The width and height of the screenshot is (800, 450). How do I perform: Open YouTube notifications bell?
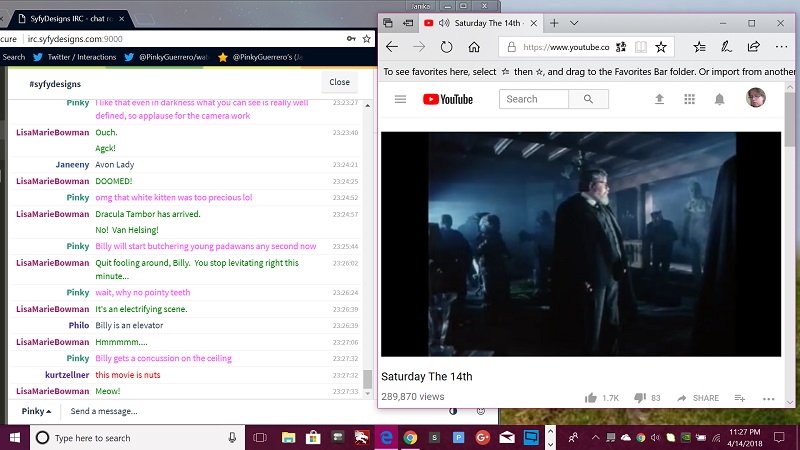(x=719, y=99)
